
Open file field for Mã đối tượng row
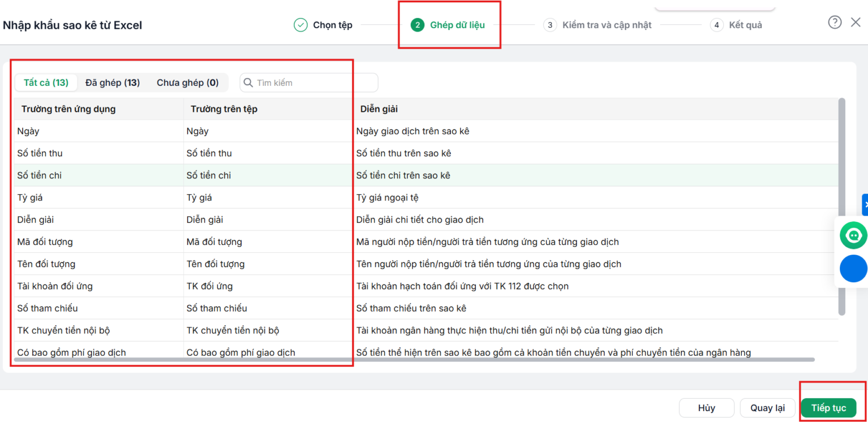pos(268,242)
